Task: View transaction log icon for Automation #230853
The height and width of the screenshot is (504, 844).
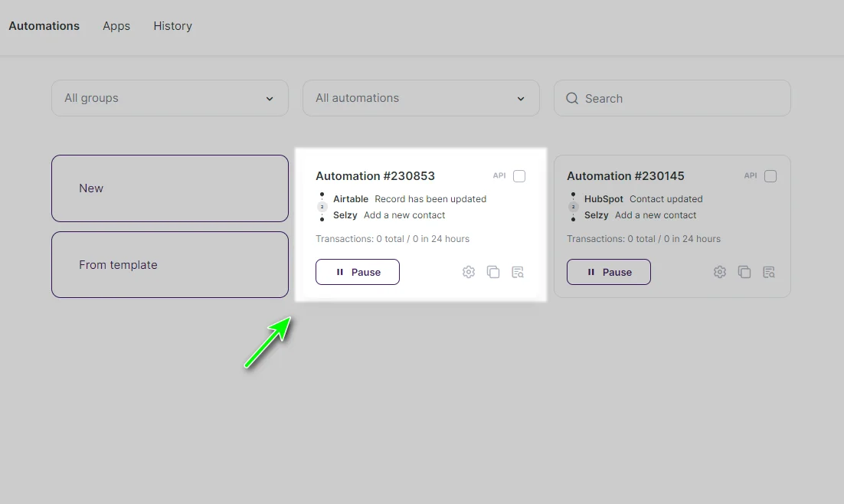Action: pyautogui.click(x=518, y=271)
